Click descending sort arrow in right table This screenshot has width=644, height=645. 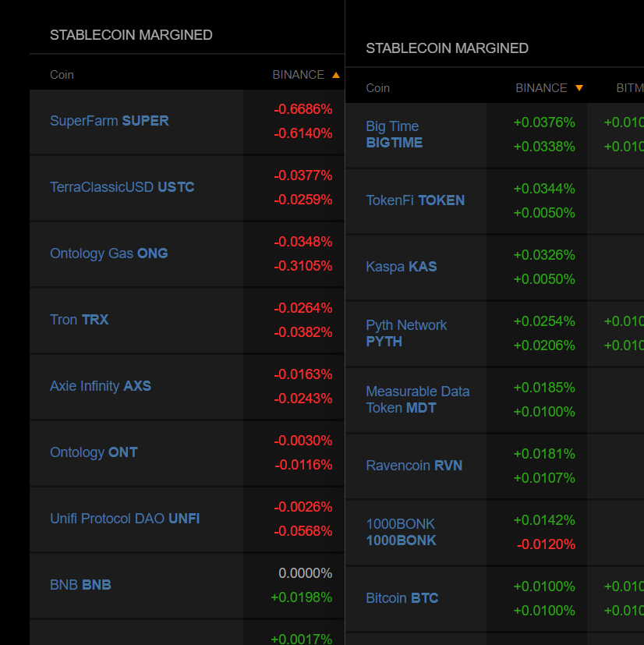pyautogui.click(x=579, y=88)
